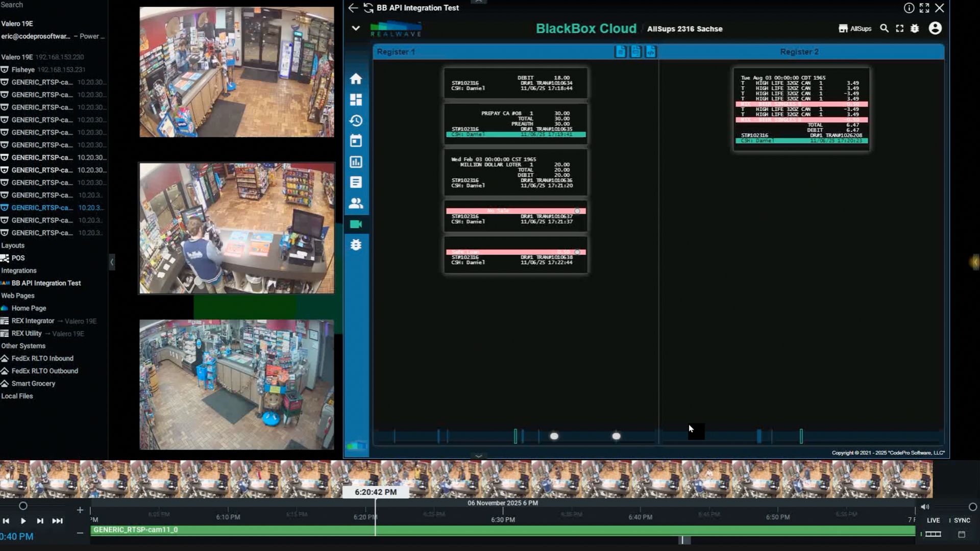Screen dimensions: 980x551
Task: Select the first receipt view icon in Register 1
Action: click(x=620, y=52)
